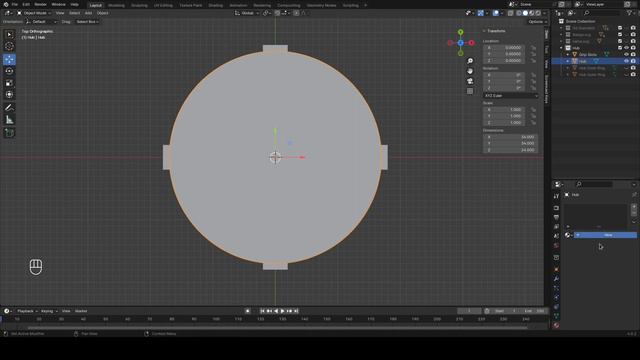
Task: Toggle lock icon next to Location X
Action: pyautogui.click(x=533, y=48)
